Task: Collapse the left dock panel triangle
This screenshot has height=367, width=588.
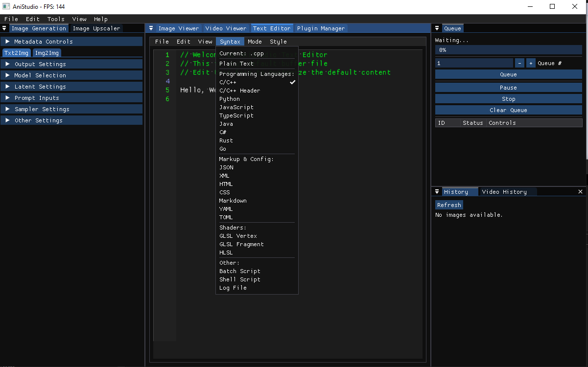Action: (x=4, y=28)
